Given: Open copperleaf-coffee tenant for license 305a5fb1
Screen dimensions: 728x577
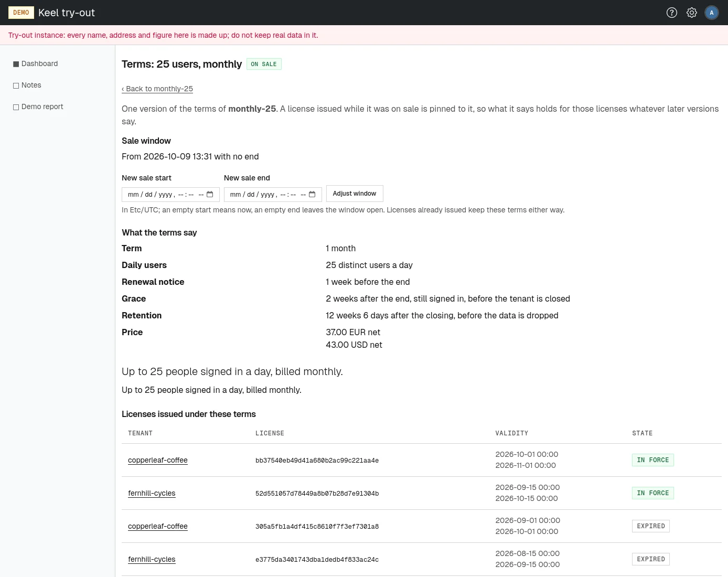Looking at the screenshot, I should pyautogui.click(x=158, y=526).
